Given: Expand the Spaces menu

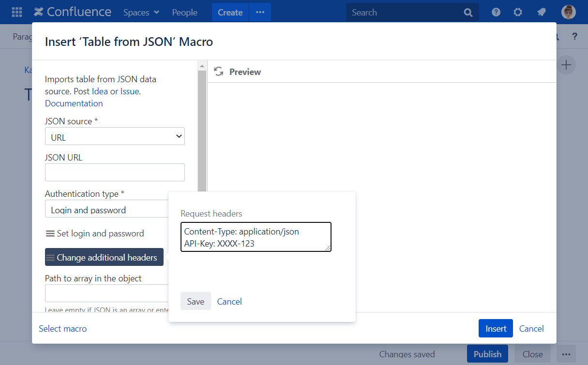Looking at the screenshot, I should point(141,13).
